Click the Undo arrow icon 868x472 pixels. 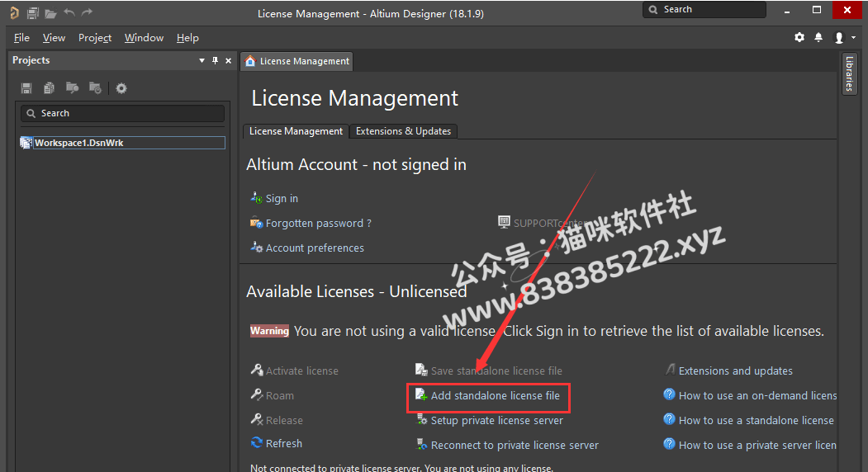tap(69, 12)
